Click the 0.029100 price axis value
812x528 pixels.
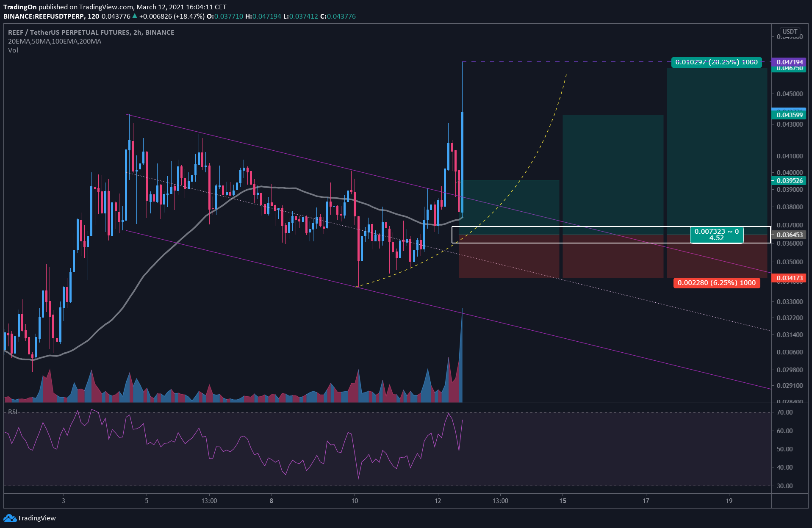pos(790,385)
